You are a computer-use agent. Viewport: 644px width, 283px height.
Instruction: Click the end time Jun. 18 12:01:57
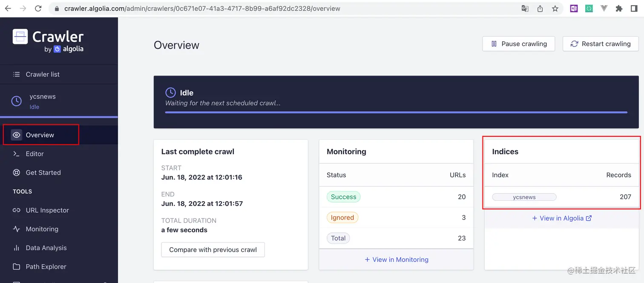pos(202,204)
